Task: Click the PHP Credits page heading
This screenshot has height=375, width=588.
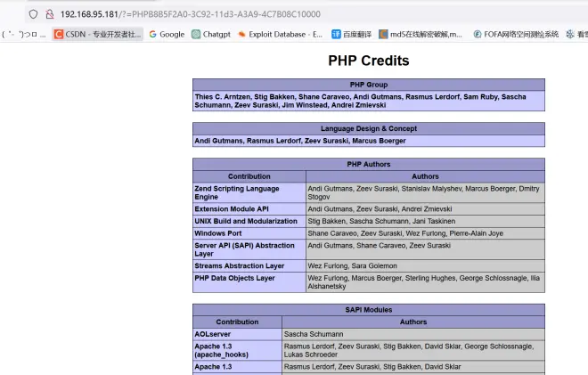Action: tap(368, 61)
